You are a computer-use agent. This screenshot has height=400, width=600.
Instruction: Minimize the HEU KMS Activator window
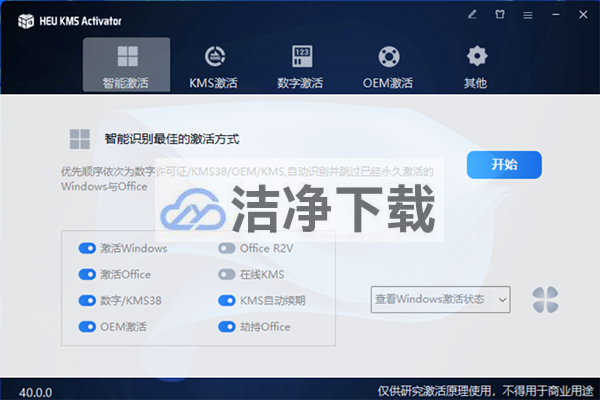(556, 15)
